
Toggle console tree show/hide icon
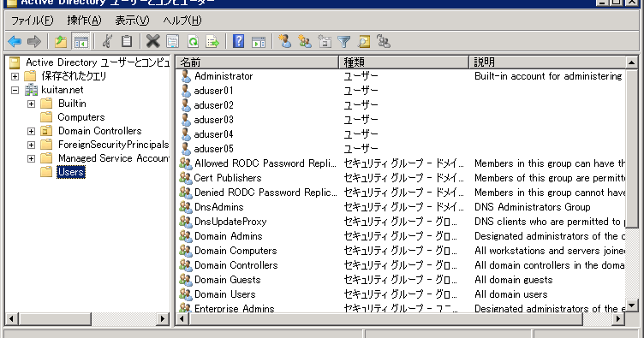point(80,41)
